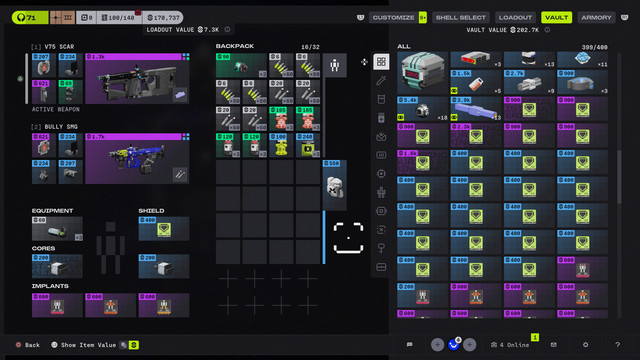Select the All items grid filter
Image resolution: width=640 pixels, height=360 pixels.
click(381, 62)
